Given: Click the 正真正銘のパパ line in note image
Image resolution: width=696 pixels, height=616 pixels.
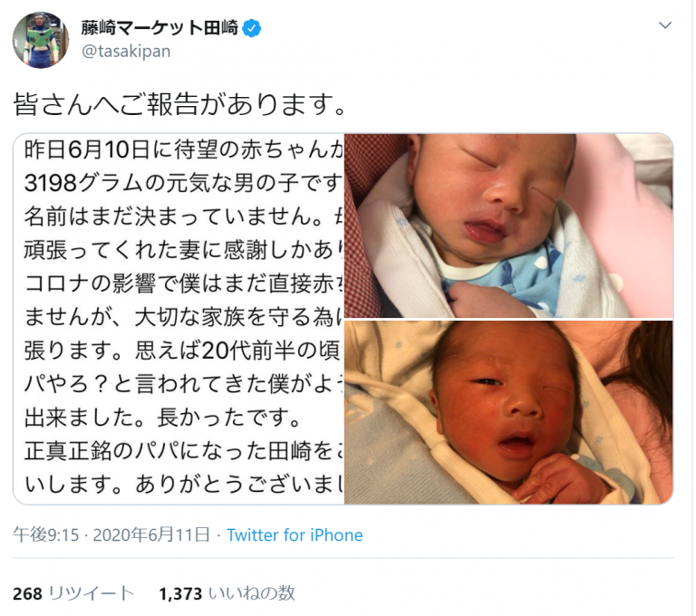Looking at the screenshot, I should pos(183,451).
